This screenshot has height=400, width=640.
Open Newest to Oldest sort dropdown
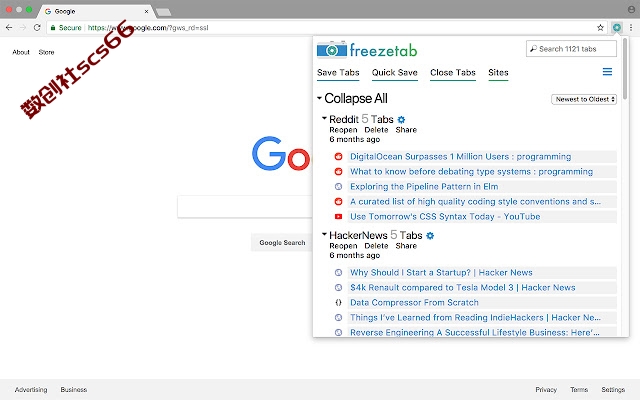coord(584,99)
